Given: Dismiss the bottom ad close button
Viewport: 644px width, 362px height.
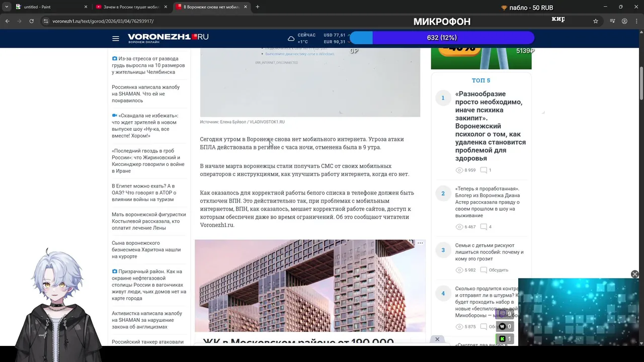Looking at the screenshot, I should pyautogui.click(x=437, y=339).
